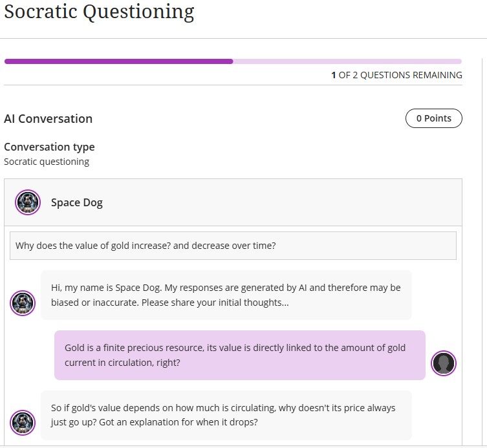The width and height of the screenshot is (487, 448).
Task: Select the purple user reply about finite gold
Action: click(239, 355)
